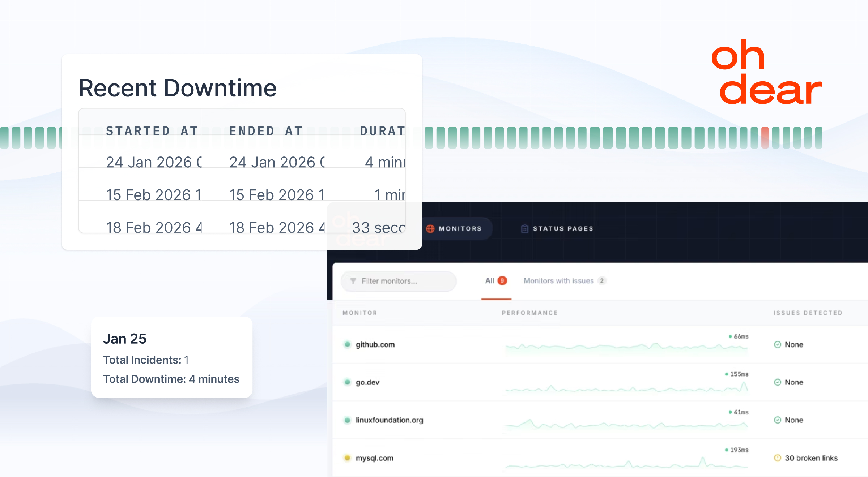Click the 193ms response time label
The width and height of the screenshot is (868, 477).
739,450
